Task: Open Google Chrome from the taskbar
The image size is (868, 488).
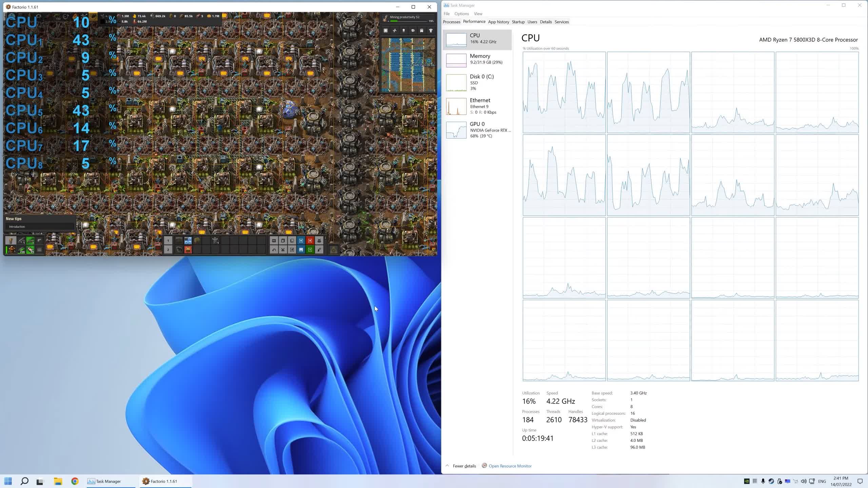Action: [x=75, y=481]
